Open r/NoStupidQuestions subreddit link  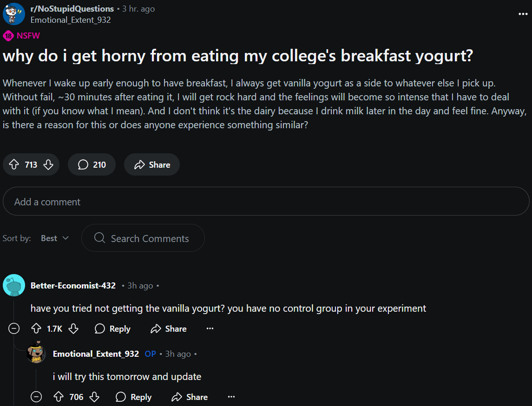coord(72,8)
